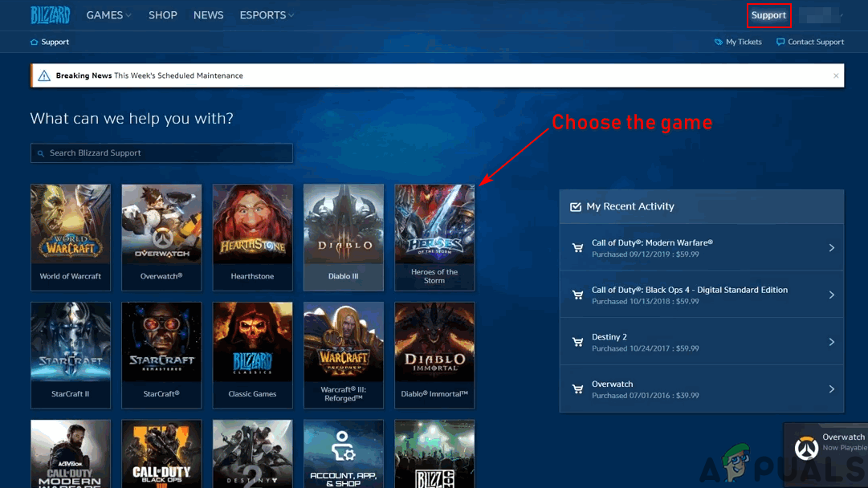
Task: Click cart icon for Overwatch purchase
Action: point(578,389)
